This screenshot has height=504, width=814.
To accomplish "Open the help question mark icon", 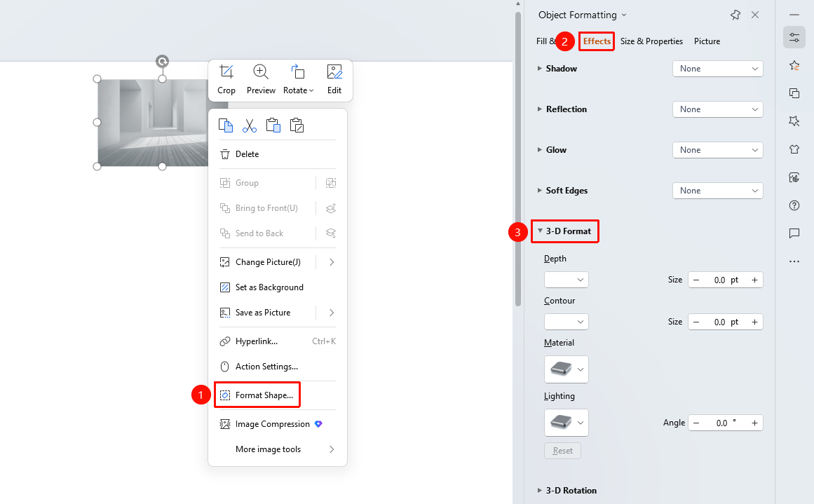I will coord(794,205).
